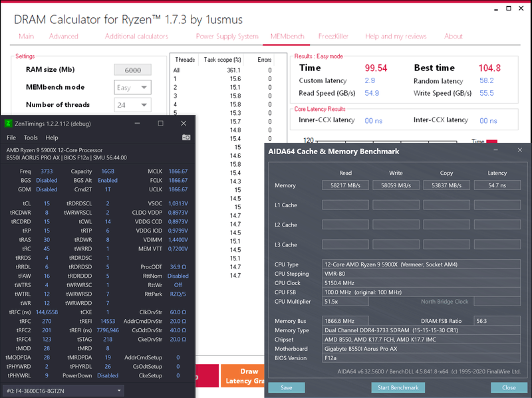Click the CPU Multiplier field 51.5x
Image resolution: width=532 pixels, height=398 pixels.
coord(345,302)
